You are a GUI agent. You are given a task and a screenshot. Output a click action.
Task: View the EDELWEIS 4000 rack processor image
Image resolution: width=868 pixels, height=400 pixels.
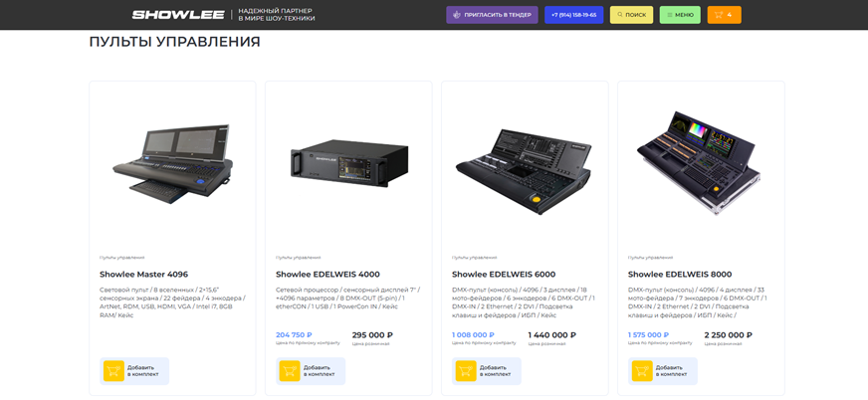(348, 164)
